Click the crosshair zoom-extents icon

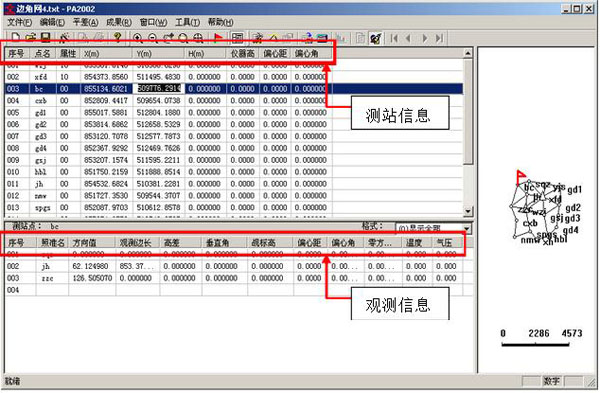198,38
